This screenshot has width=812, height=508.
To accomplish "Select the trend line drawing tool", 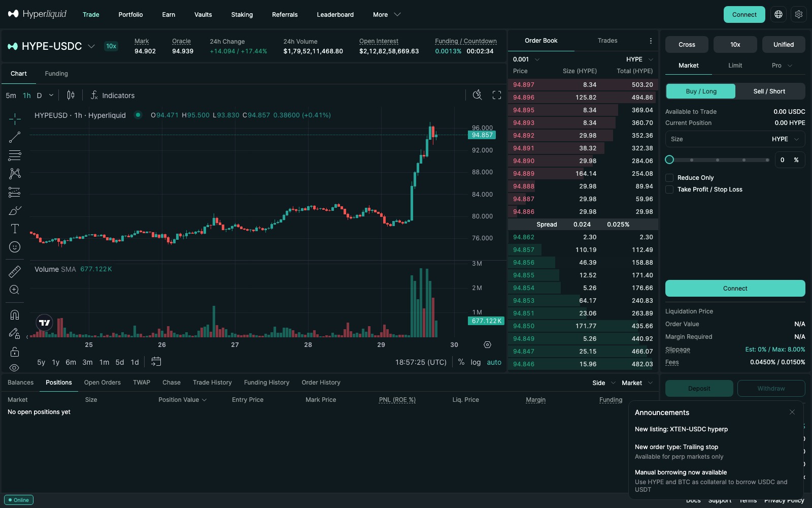I will click(15, 137).
